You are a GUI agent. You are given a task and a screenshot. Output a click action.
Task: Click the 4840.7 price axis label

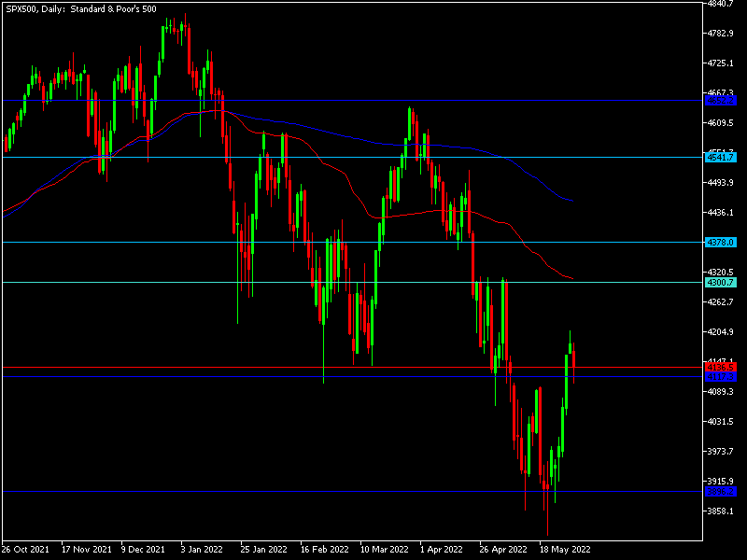pos(720,4)
